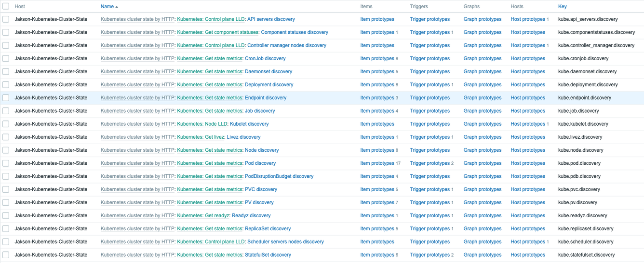Screen dimensions: 644x263
Task: Open Pod discovery rule
Action: tap(260, 163)
